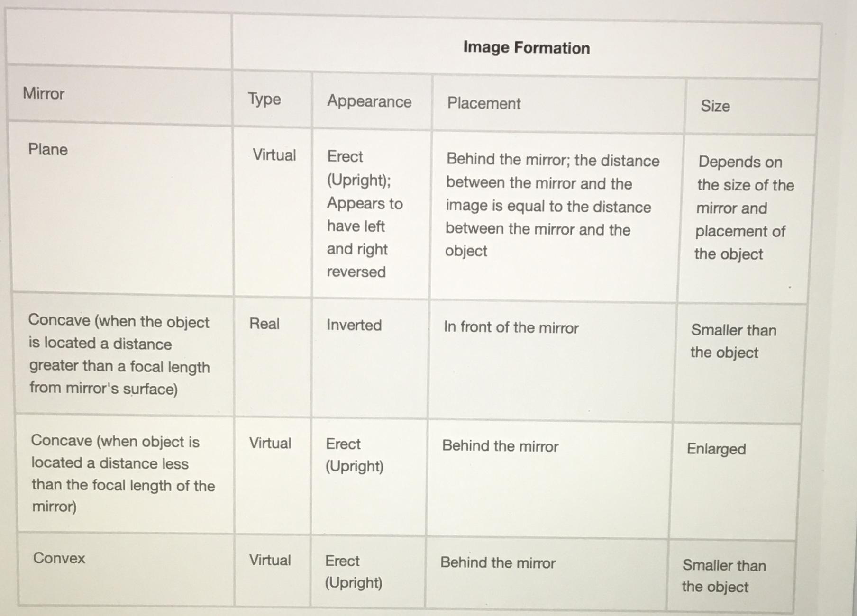
Task: Click Plane mirror's Virtual type cell
Action: [274, 155]
